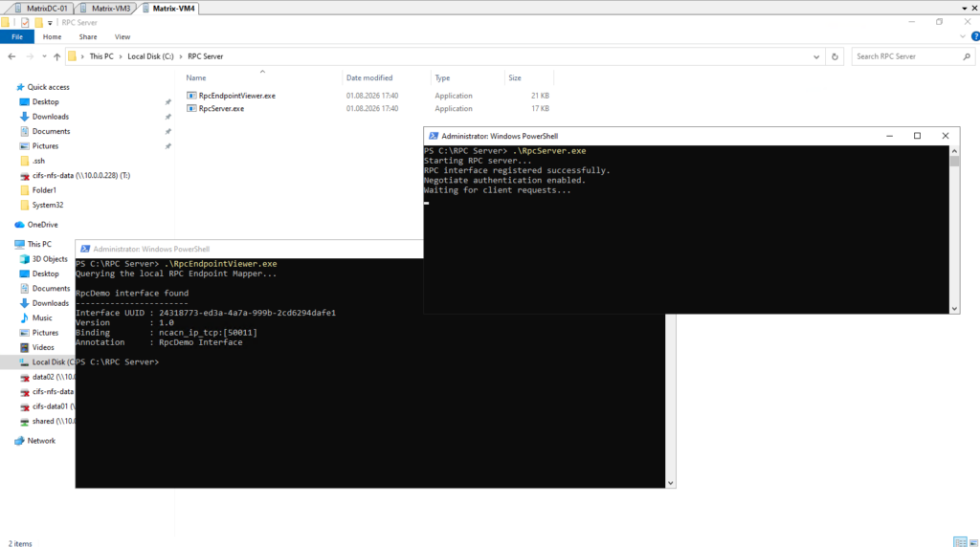980x547 pixels.
Task: Click RpcEndpointViewer.exe application icon
Action: [x=191, y=96]
